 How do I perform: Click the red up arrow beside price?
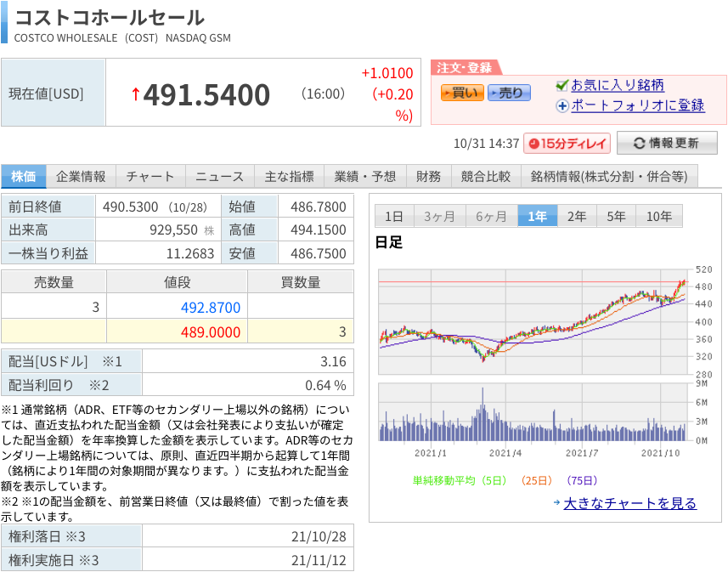click(x=136, y=94)
